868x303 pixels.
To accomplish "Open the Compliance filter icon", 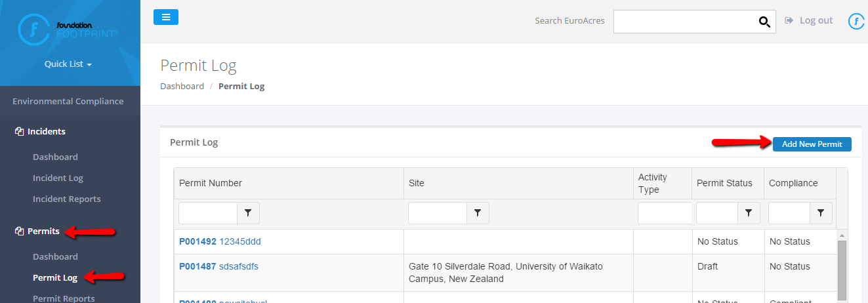I will tap(821, 213).
